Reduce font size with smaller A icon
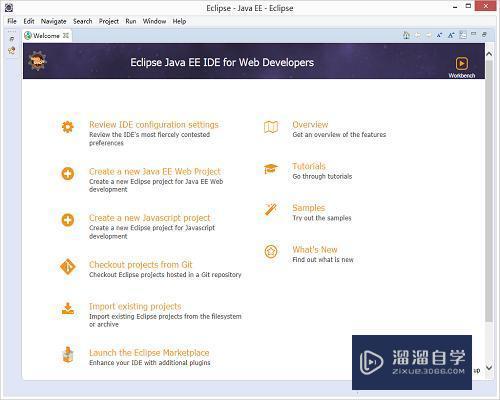This screenshot has width=500, height=400. coord(440,35)
